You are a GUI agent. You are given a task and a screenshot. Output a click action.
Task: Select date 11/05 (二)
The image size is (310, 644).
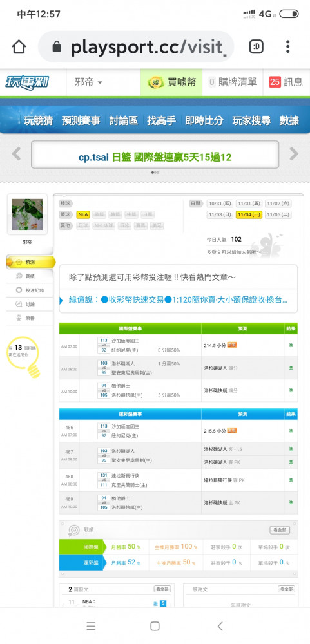coord(278,215)
